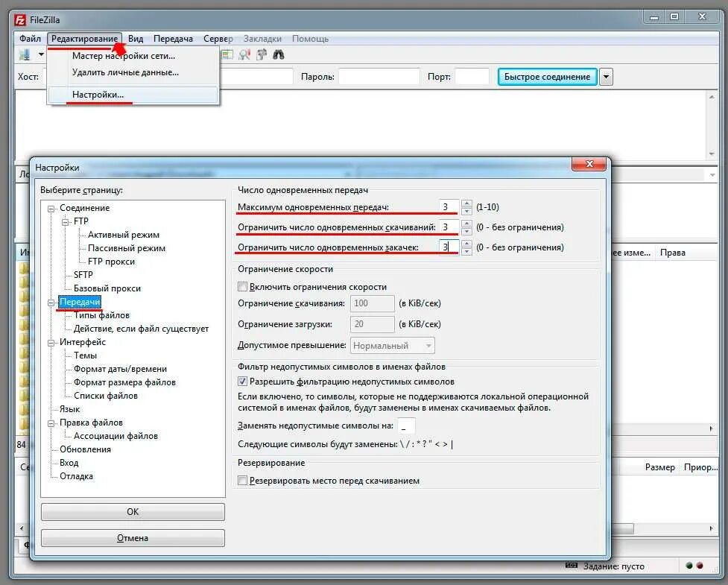Select Язык settings page
Image resolution: width=728 pixels, height=585 pixels.
point(69,409)
